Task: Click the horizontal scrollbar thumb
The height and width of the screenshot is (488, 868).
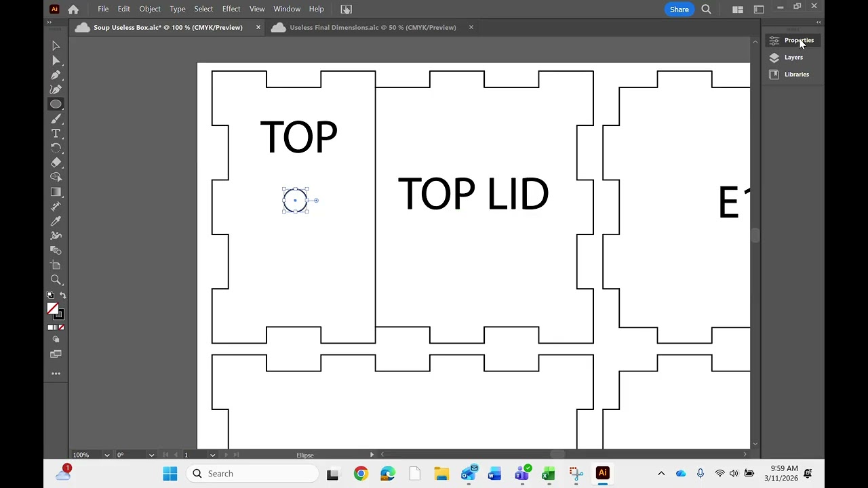Action: [557, 455]
